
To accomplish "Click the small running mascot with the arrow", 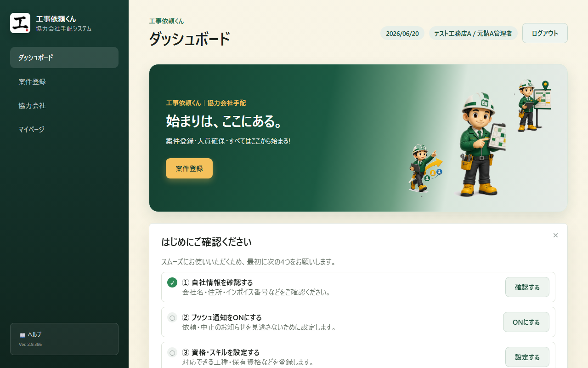I will 425,168.
